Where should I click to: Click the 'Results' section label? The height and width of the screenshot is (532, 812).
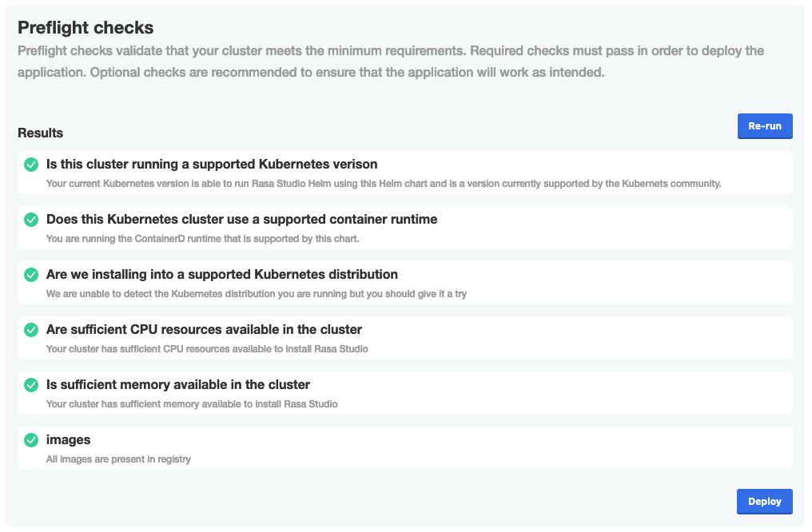41,133
